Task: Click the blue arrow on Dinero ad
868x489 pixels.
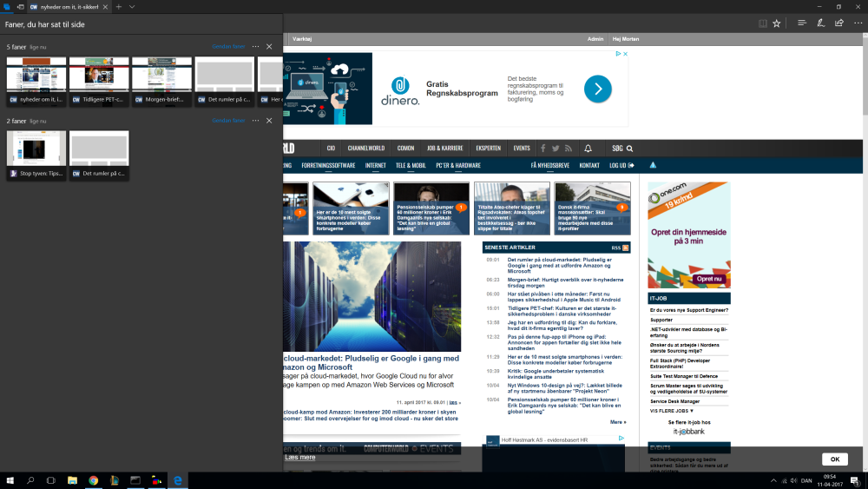Action: 597,89
